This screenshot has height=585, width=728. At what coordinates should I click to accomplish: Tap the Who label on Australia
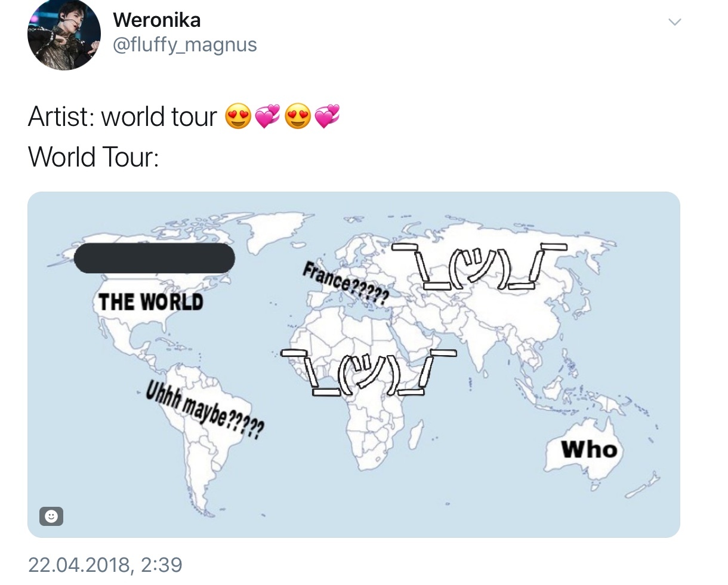[x=588, y=449]
